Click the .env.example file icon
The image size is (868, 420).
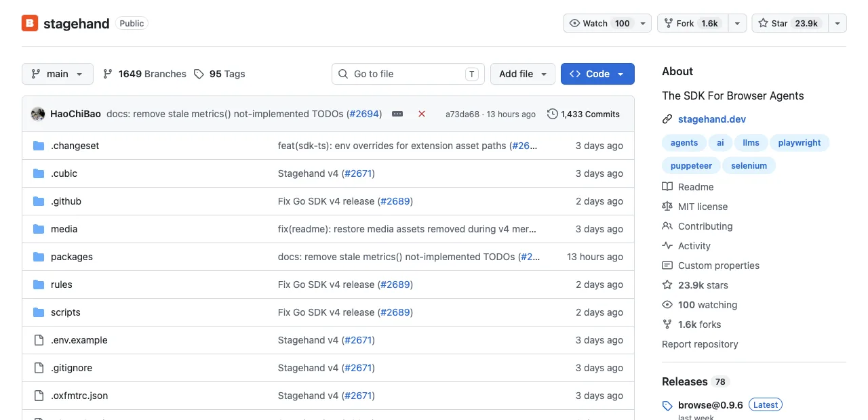(39, 340)
